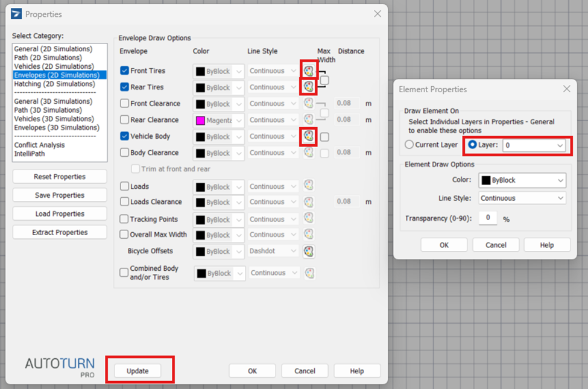Select the Current Layer radio button

(409, 145)
